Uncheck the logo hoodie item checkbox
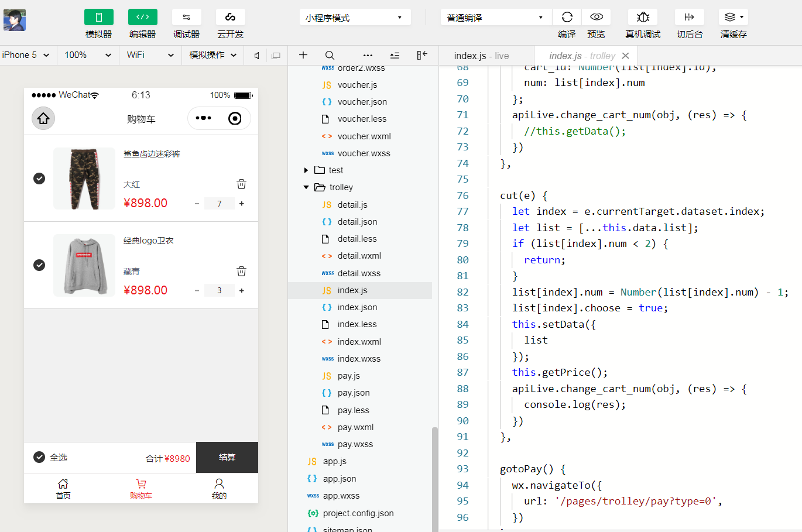This screenshot has height=532, width=802. [39, 265]
